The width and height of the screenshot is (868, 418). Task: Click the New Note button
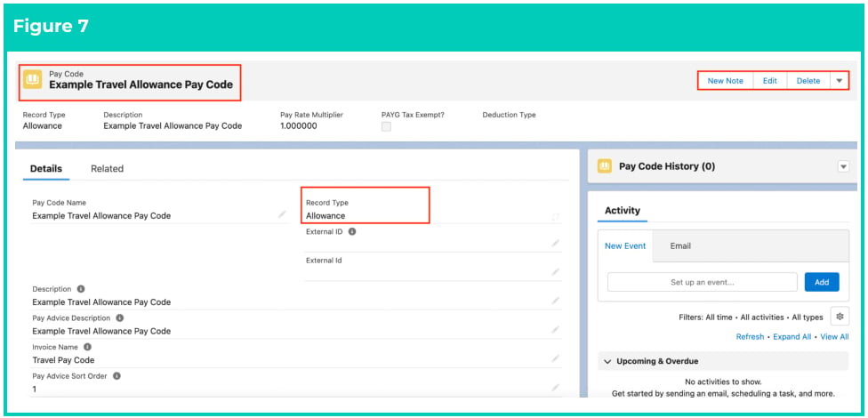click(x=725, y=81)
